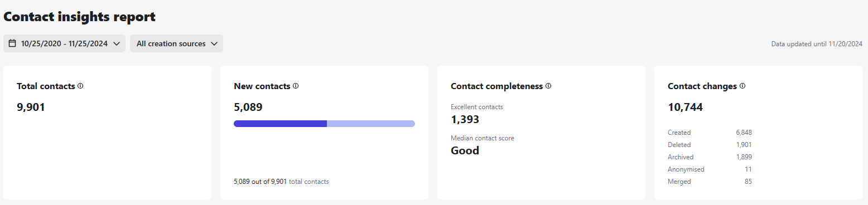The image size is (868, 205).
Task: Click the info icon beside Contact completeness
Action: tap(548, 86)
